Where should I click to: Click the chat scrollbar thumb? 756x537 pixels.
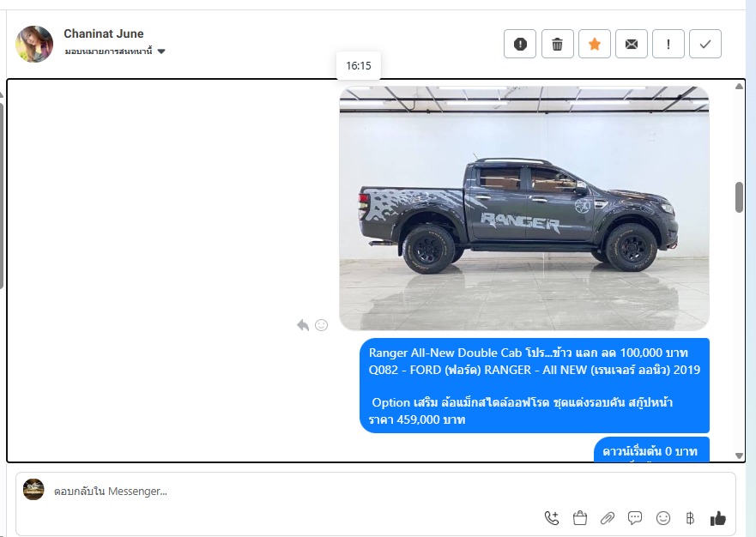(739, 197)
